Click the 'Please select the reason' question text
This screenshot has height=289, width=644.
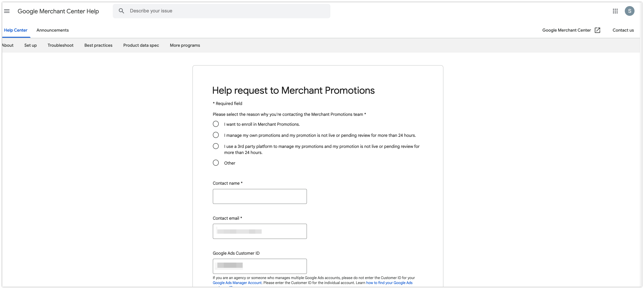click(x=289, y=114)
